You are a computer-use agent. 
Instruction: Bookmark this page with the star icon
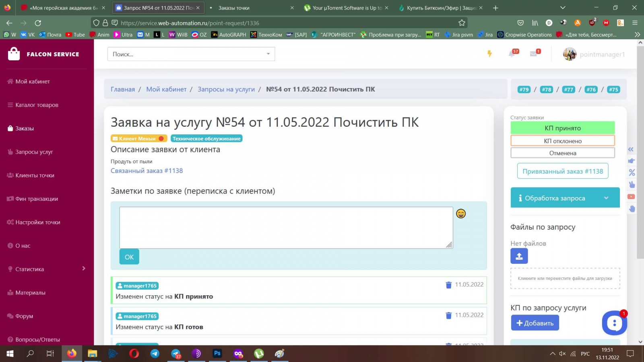pos(462,23)
